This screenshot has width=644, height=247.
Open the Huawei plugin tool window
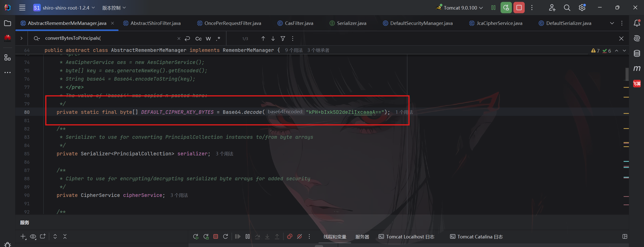[8, 38]
